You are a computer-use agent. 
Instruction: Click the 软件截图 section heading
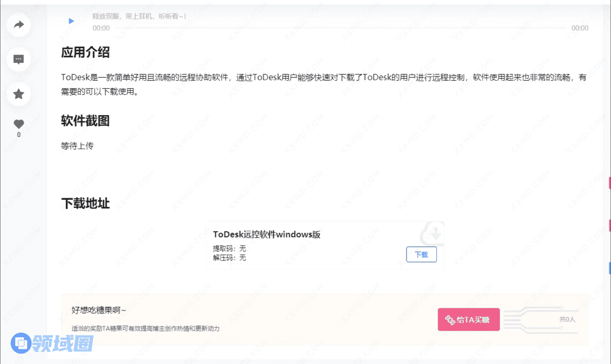(x=85, y=121)
